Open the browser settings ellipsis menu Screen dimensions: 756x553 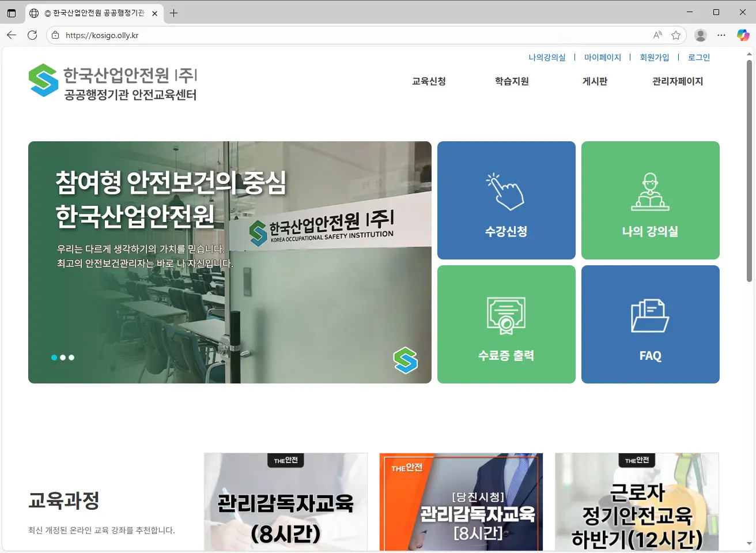(x=721, y=35)
